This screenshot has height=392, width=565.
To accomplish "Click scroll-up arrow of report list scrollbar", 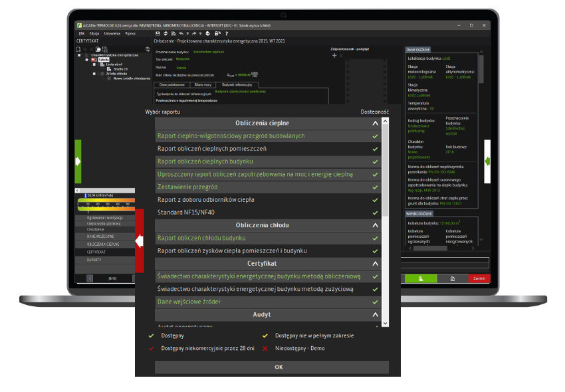I will click(385, 121).
